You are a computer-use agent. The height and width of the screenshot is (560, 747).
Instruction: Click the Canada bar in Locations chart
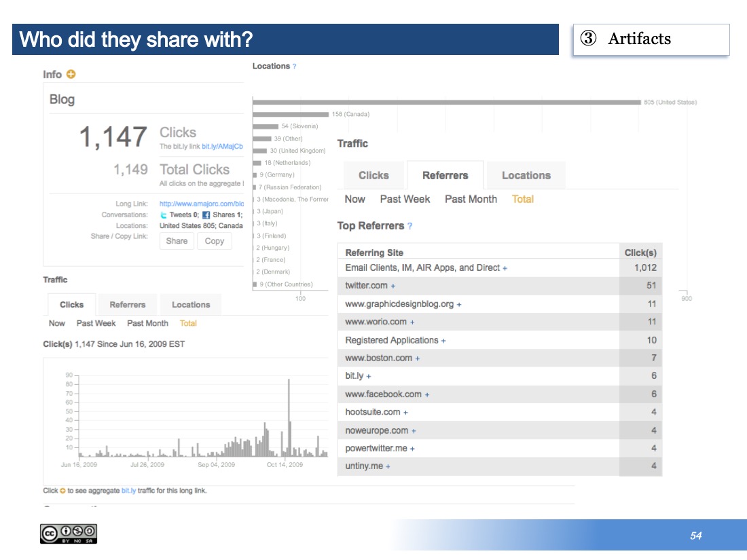[x=291, y=114]
